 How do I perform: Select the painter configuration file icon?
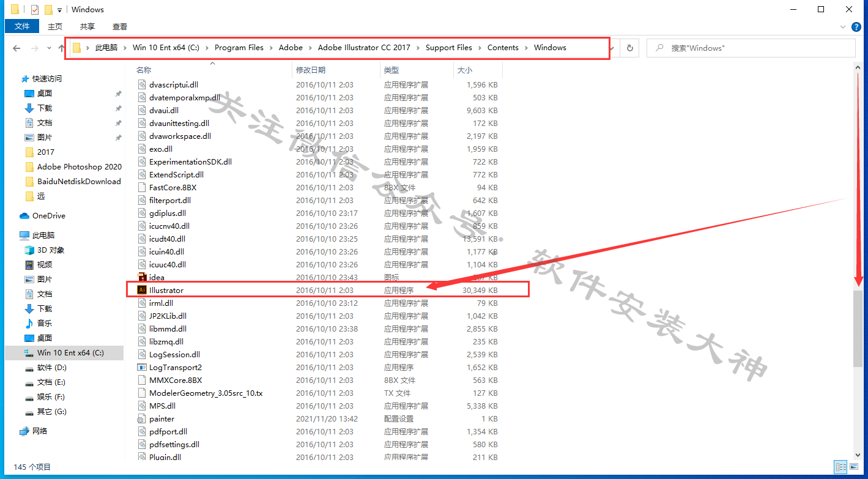[x=142, y=418]
